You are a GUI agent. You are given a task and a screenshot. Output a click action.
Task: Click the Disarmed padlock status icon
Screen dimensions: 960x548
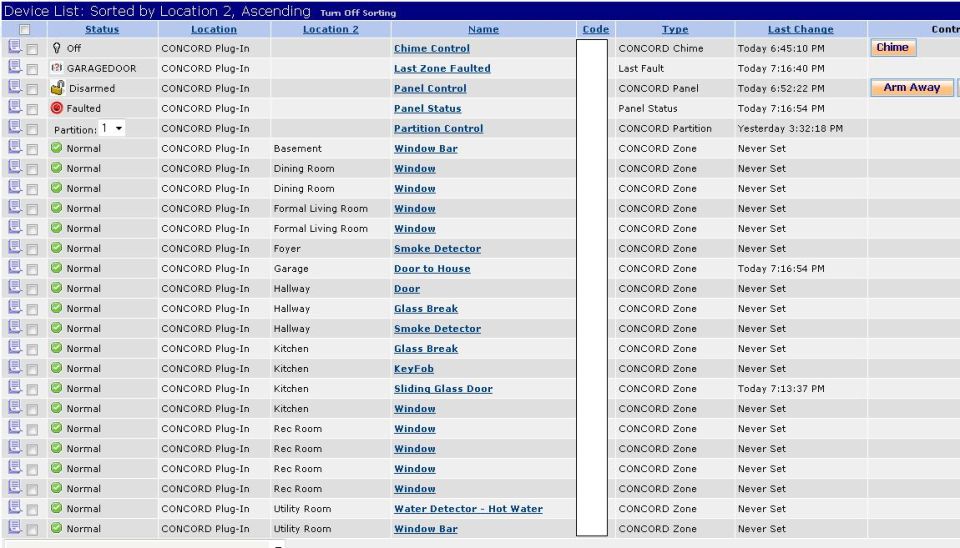[58, 88]
